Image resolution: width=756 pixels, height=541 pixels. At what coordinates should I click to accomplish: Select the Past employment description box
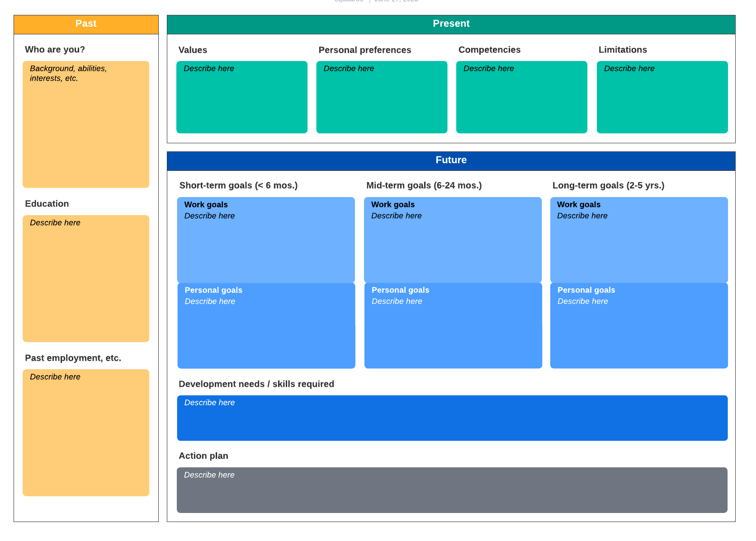click(x=86, y=433)
